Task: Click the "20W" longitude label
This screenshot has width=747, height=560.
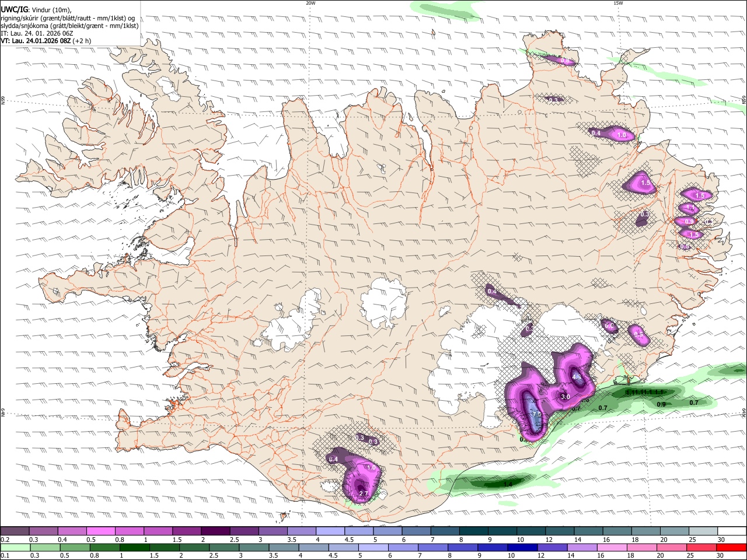Action: point(310,3)
